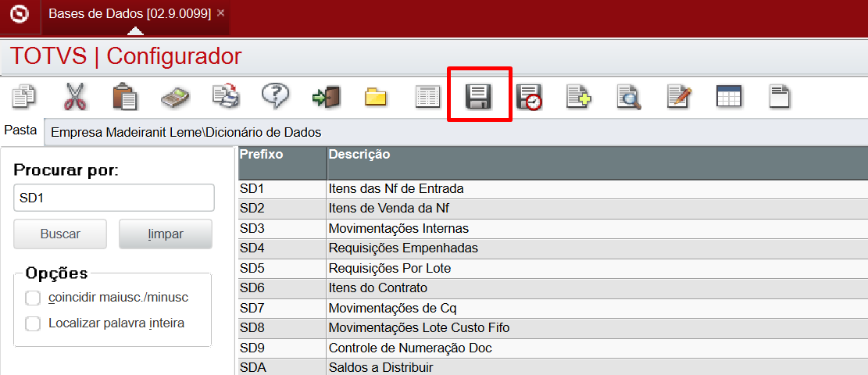Screen dimensions: 868x375
Task: Click the Add new document icon
Action: 578,97
